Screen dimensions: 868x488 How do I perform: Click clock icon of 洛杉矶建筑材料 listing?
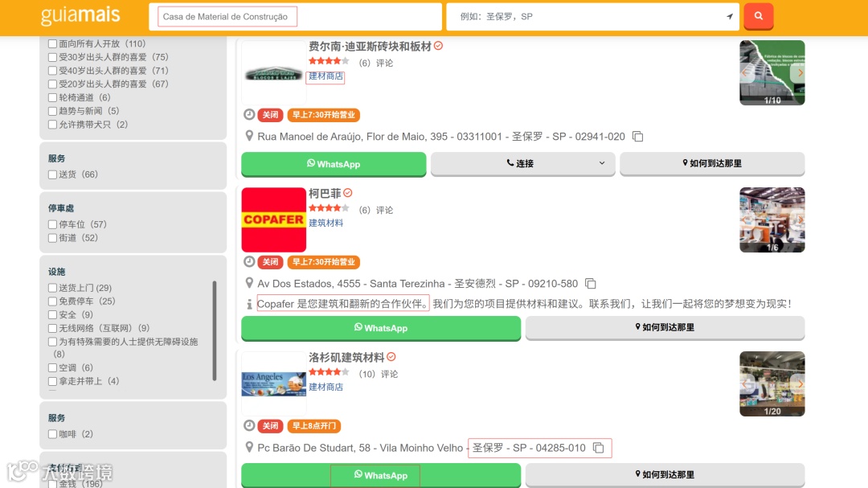pyautogui.click(x=249, y=425)
